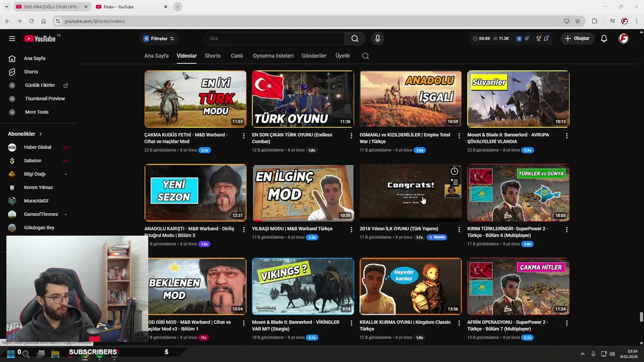This screenshot has height=362, width=644.
Task: Open File Explorer from the taskbar
Action: [x=55, y=354]
